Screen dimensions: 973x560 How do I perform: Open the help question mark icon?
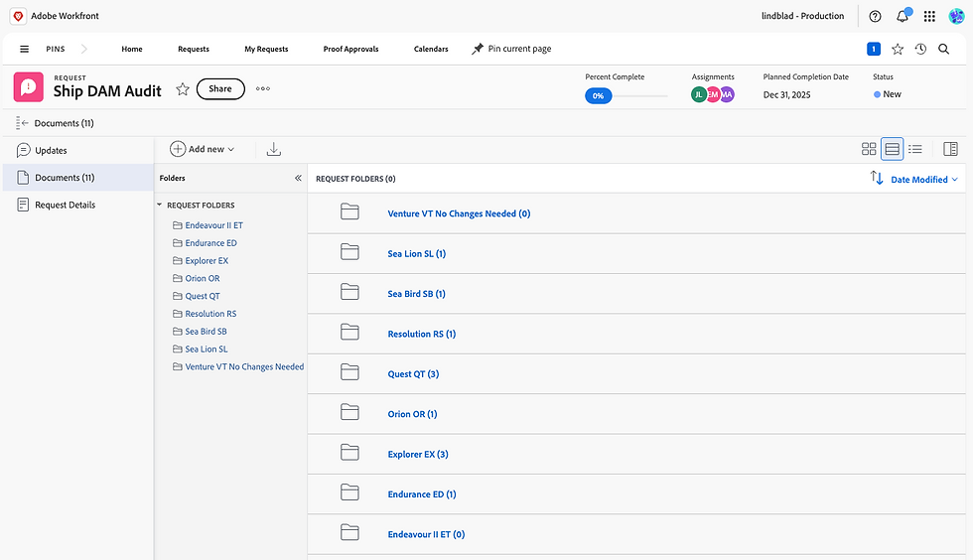[x=875, y=16]
